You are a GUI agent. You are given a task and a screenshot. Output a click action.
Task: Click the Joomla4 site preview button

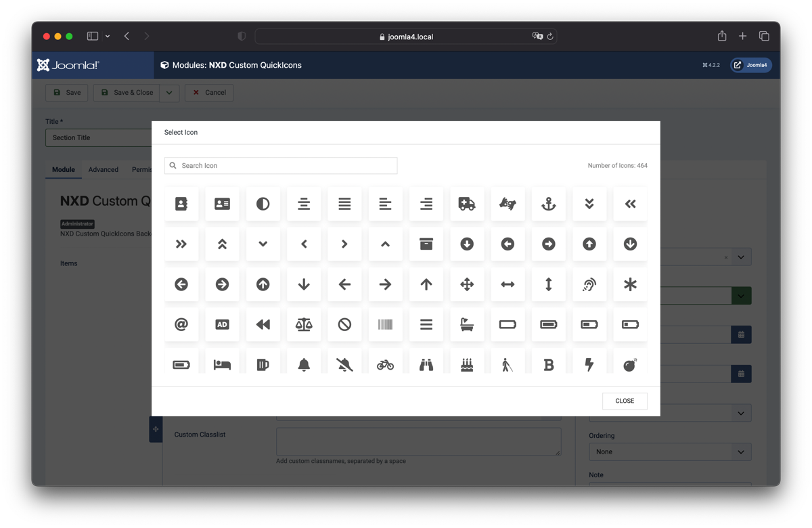(x=750, y=65)
